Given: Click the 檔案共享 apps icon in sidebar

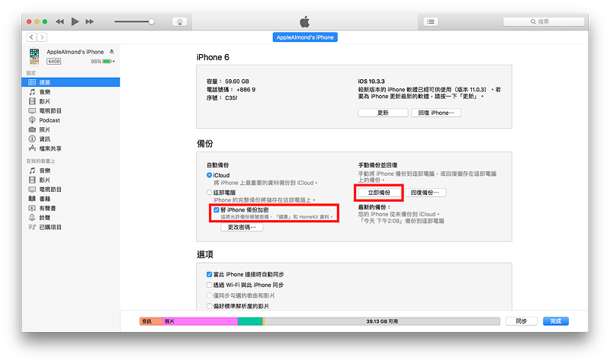Looking at the screenshot, I should point(32,148).
